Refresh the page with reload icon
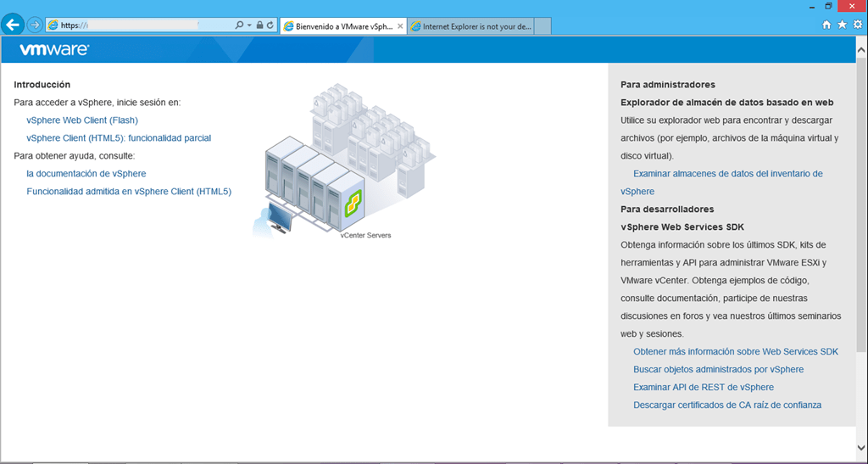Viewport: 868px width, 464px height. (270, 25)
